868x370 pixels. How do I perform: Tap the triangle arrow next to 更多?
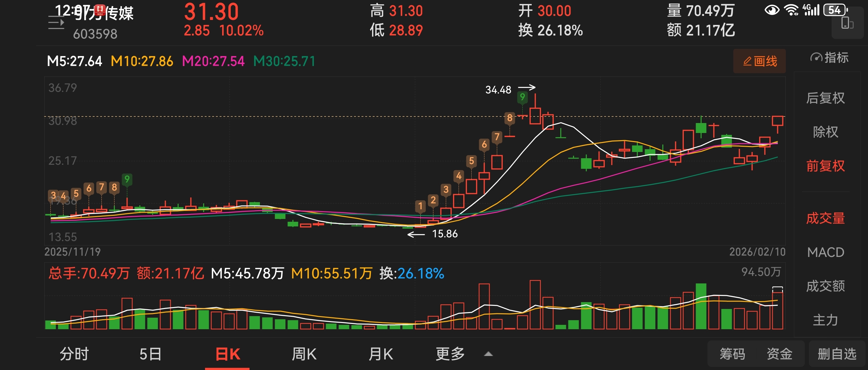[x=488, y=354]
